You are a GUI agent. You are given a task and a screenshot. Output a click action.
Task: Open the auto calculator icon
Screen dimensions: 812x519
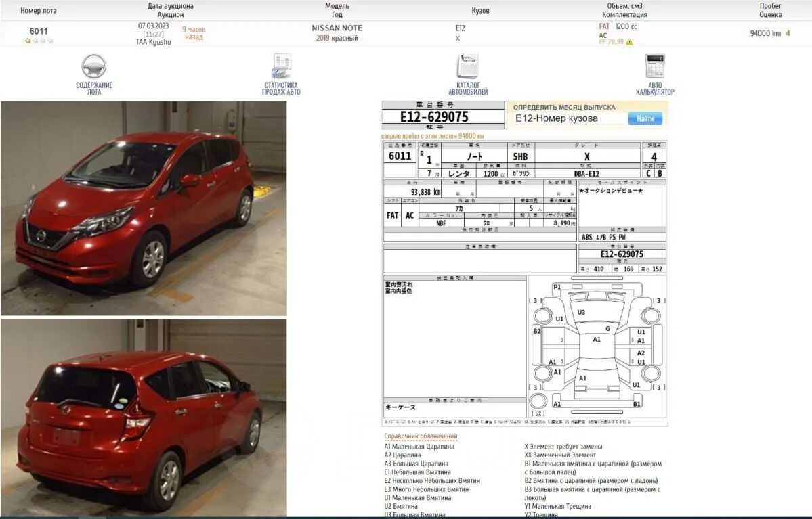pyautogui.click(x=655, y=66)
